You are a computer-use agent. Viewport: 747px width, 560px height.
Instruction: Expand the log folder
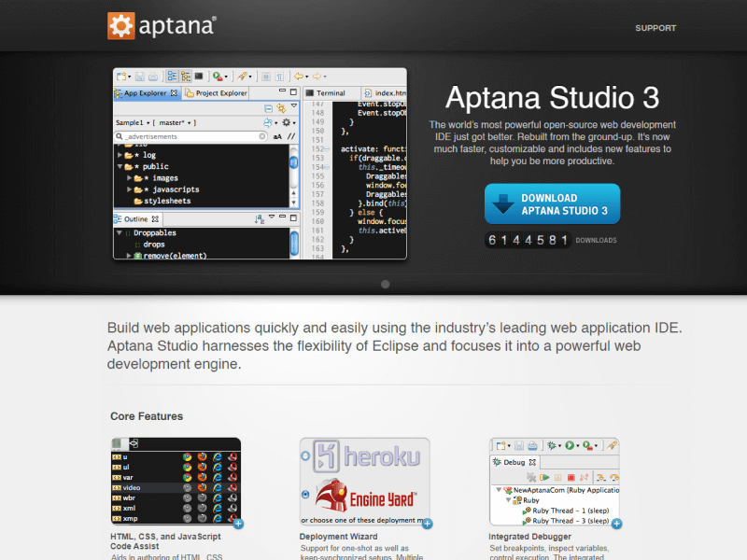120,155
